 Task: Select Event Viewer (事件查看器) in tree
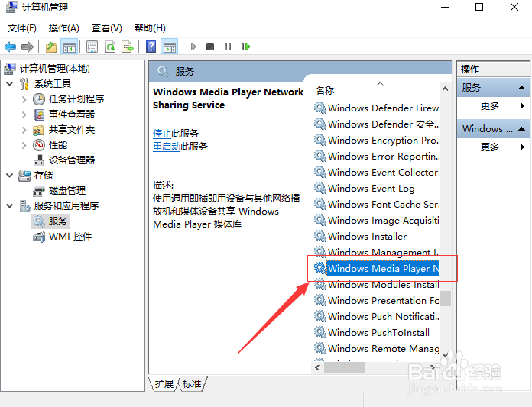tap(71, 115)
